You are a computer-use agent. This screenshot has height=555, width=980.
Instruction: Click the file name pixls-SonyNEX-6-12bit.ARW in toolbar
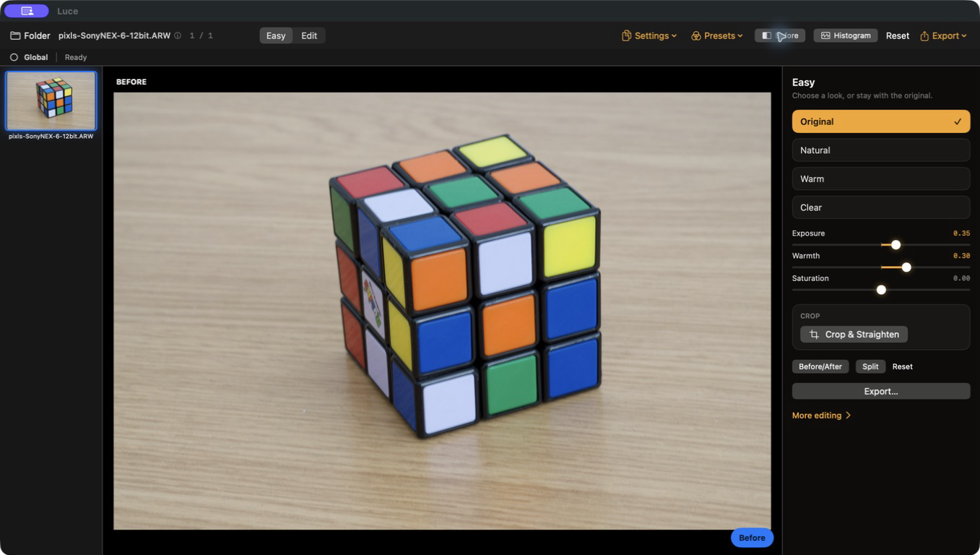pos(114,35)
